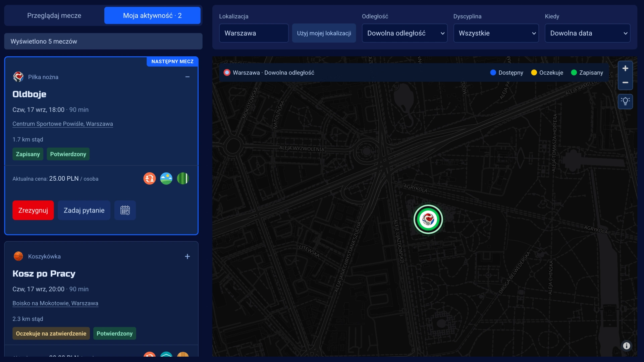Viewport: 644px width, 362px height.
Task: Click the orange player-swap icon on Oldboje card
Action: 150,178
